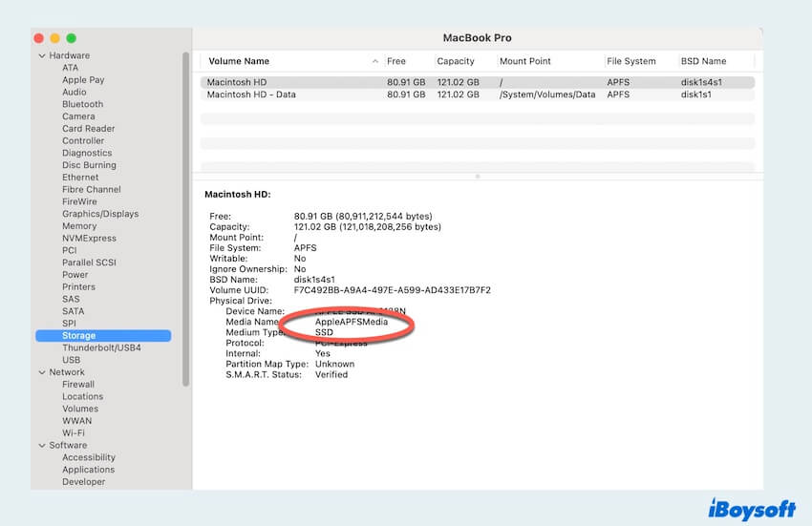
Task: Open Firewall under Network
Action: (78, 384)
